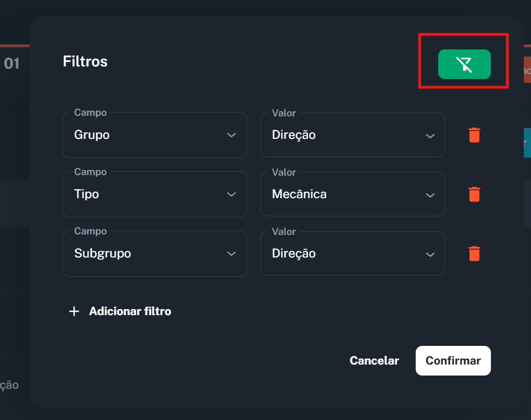Delete the Grupo filter with its trash icon

[474, 135]
